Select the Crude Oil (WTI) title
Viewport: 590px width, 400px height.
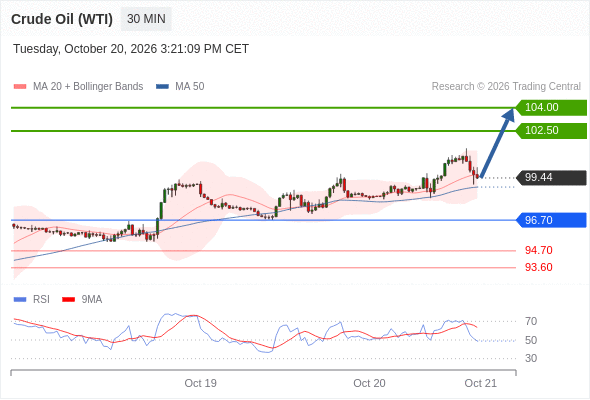pos(62,19)
